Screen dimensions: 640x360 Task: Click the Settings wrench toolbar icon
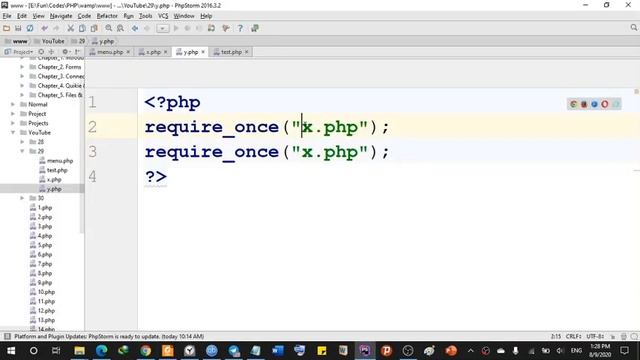226,28
